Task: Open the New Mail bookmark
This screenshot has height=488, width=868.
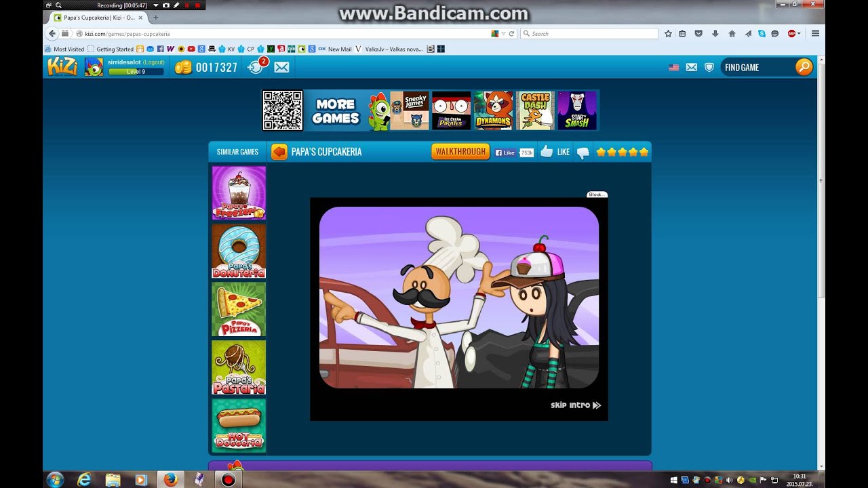Action: (x=335, y=49)
